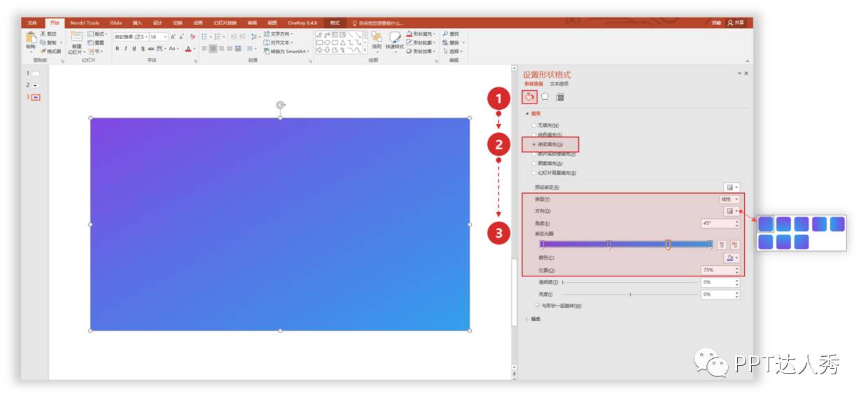The image size is (868, 403).
Task: Click the New Slide (新建幻灯片) icon
Action: pos(76,37)
